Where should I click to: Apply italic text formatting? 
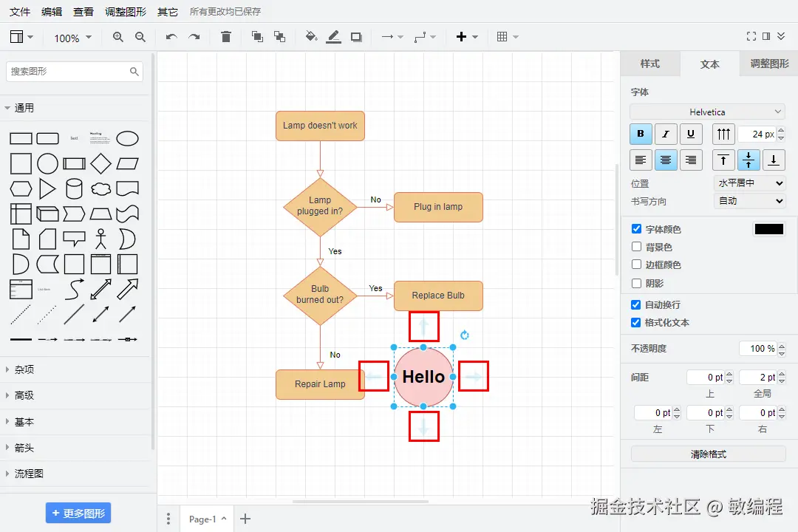[x=666, y=134]
